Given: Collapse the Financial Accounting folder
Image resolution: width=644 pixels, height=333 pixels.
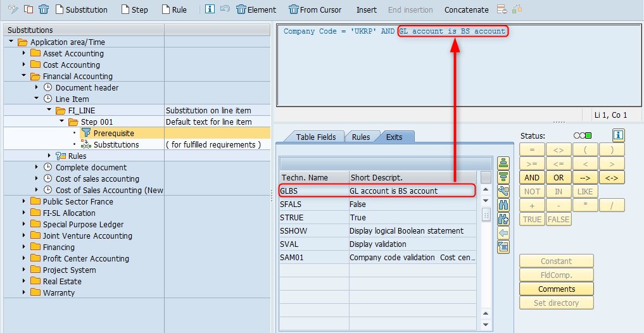Looking at the screenshot, I should point(24,76).
